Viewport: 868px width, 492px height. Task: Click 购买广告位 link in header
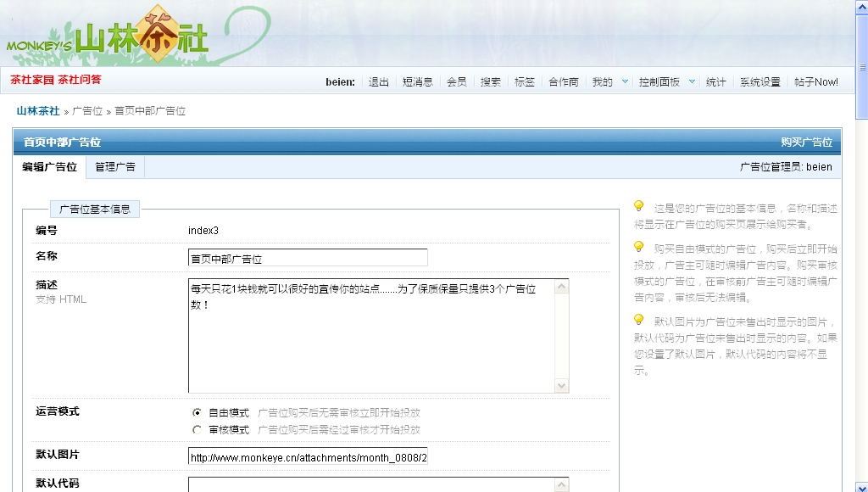807,143
